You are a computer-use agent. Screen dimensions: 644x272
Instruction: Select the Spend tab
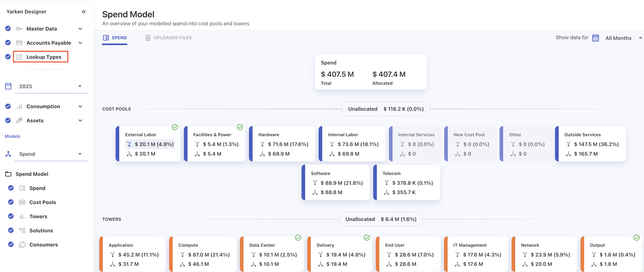pos(115,38)
